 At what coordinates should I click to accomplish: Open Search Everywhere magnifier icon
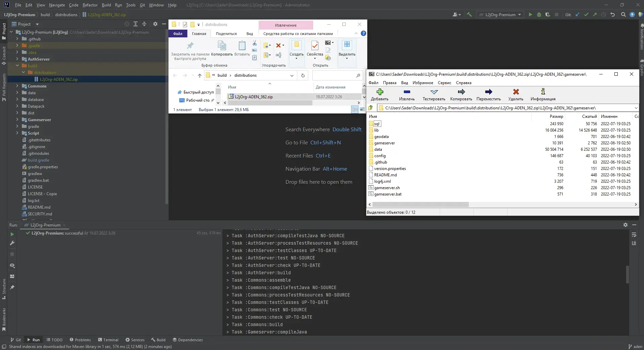click(x=623, y=14)
